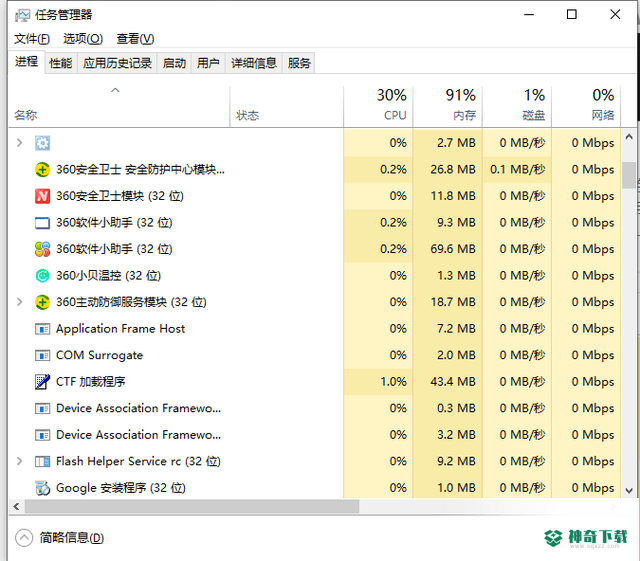Screen dimensions: 640x561
Task: Sort processes by CPU column header
Action: coord(378,106)
